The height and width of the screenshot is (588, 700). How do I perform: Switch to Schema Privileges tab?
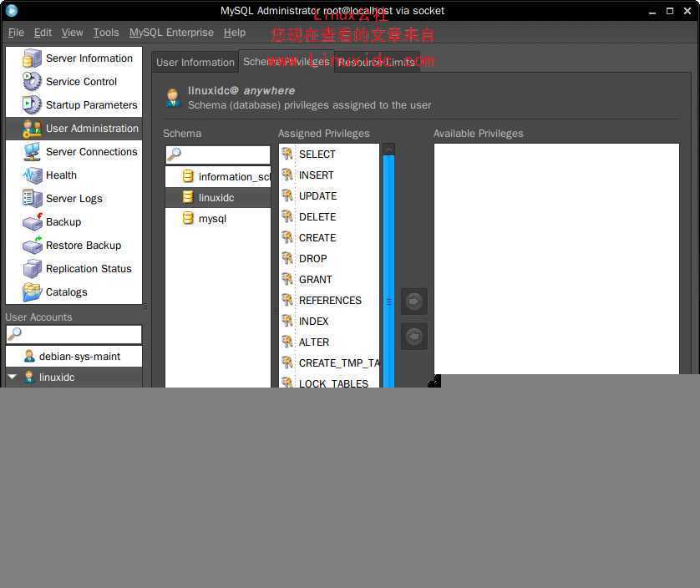point(287,62)
